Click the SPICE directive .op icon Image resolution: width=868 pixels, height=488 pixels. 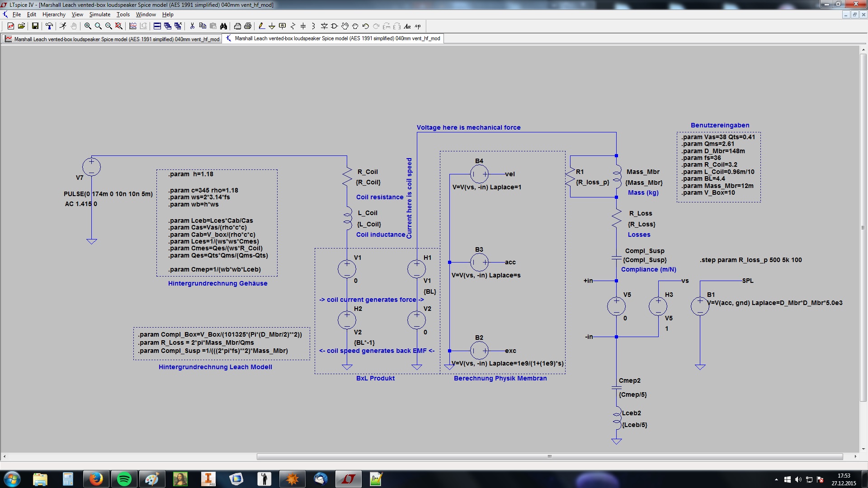point(418,26)
